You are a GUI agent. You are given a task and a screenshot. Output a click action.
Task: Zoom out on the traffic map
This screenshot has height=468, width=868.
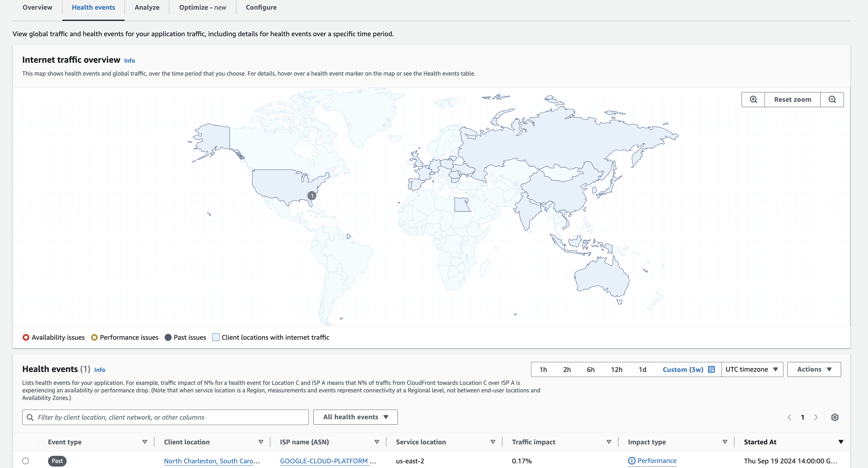click(x=832, y=100)
